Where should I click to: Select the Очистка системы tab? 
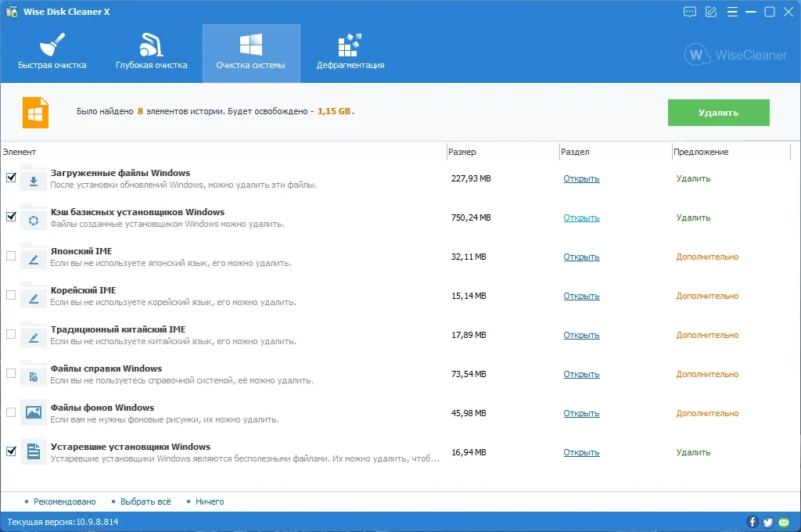pos(251,53)
